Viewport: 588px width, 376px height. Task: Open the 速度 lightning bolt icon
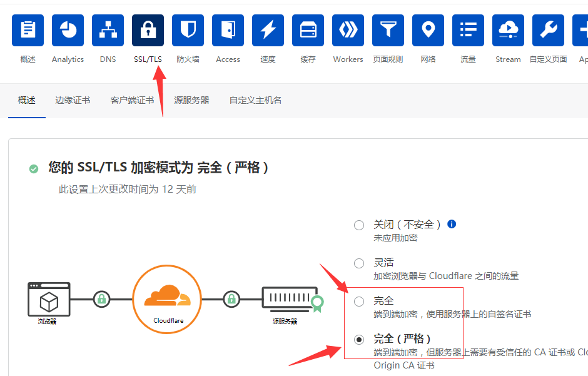point(268,31)
